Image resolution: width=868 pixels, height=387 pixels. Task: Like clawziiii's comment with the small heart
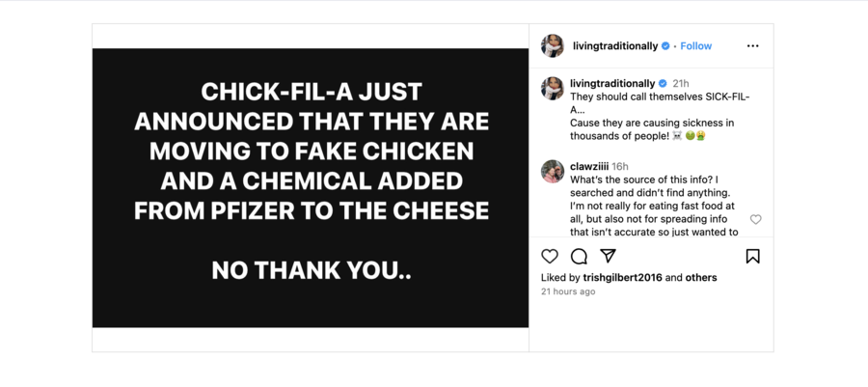pos(755,219)
